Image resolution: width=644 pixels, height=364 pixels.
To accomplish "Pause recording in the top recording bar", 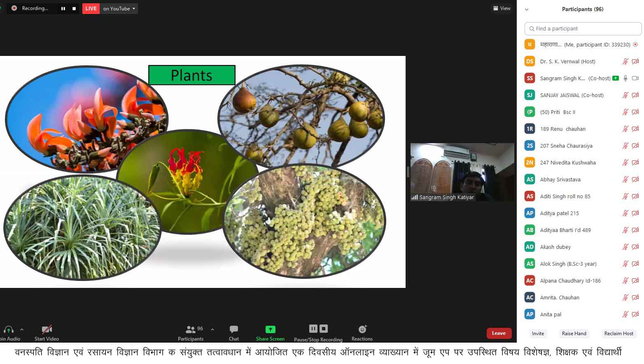I will point(63,8).
